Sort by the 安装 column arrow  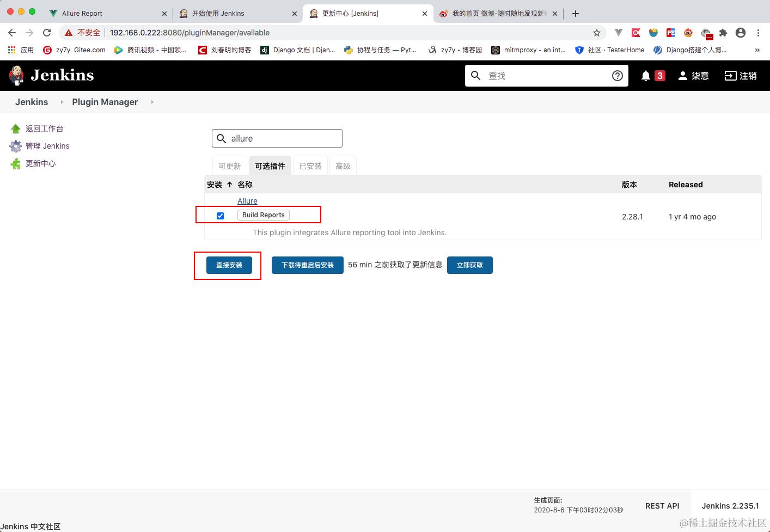pos(229,185)
